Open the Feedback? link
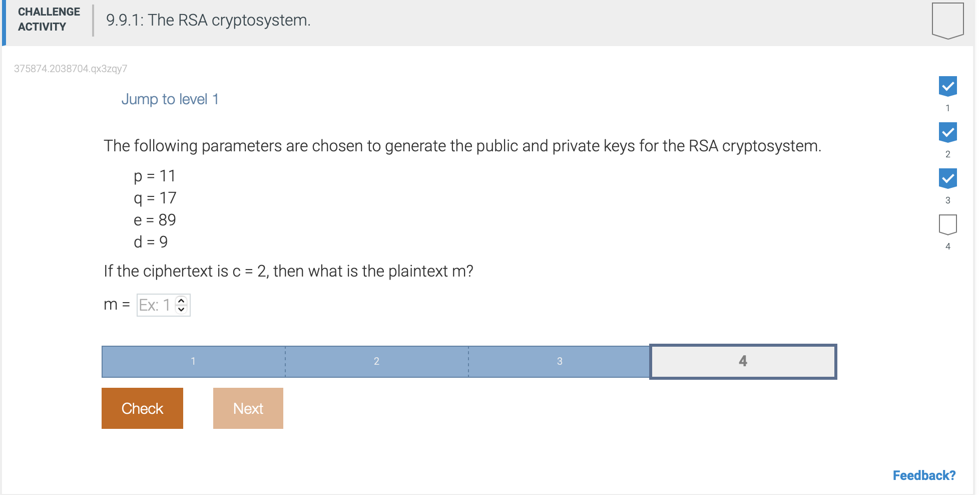 [924, 475]
